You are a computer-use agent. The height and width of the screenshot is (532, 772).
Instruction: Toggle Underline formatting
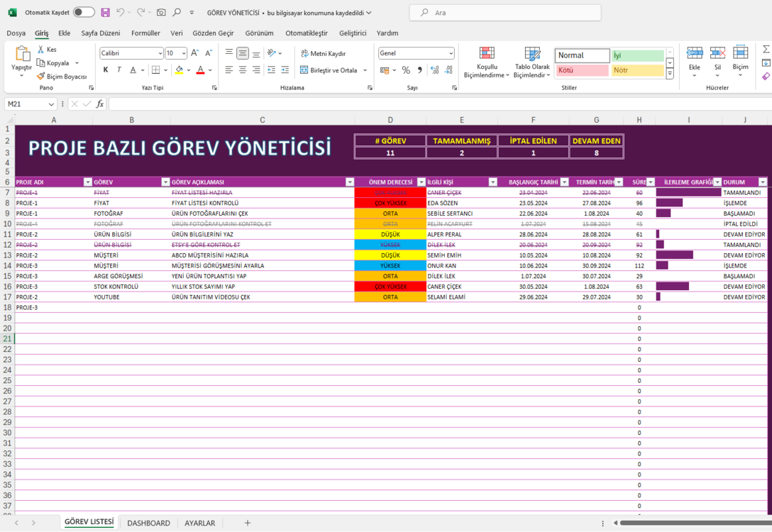(x=133, y=70)
